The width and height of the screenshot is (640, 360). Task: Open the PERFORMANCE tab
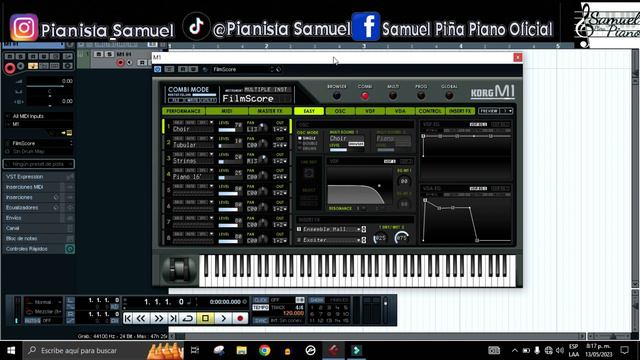pos(184,111)
